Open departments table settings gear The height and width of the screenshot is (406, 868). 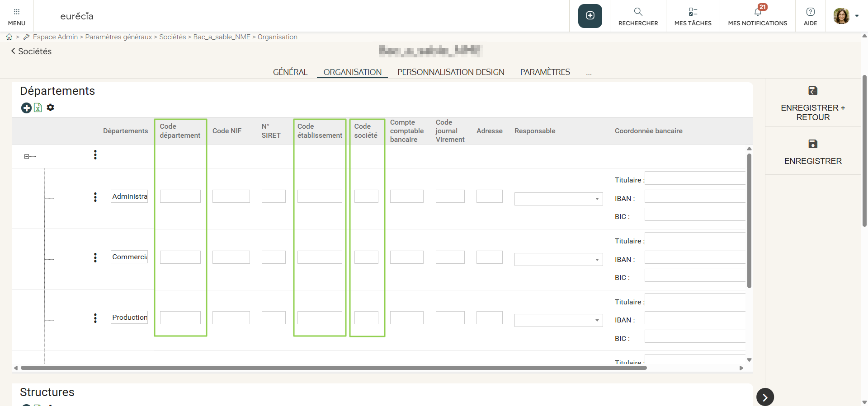(51, 107)
